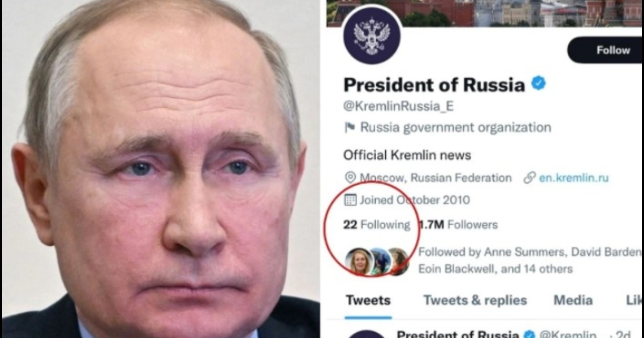Open the Media tab
Viewport: 644px width, 338px height.
pos(573,300)
